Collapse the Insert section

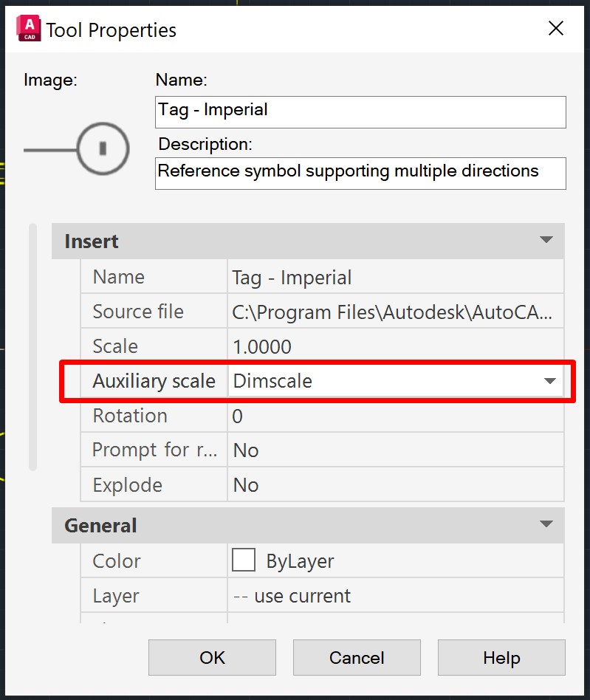[546, 241]
